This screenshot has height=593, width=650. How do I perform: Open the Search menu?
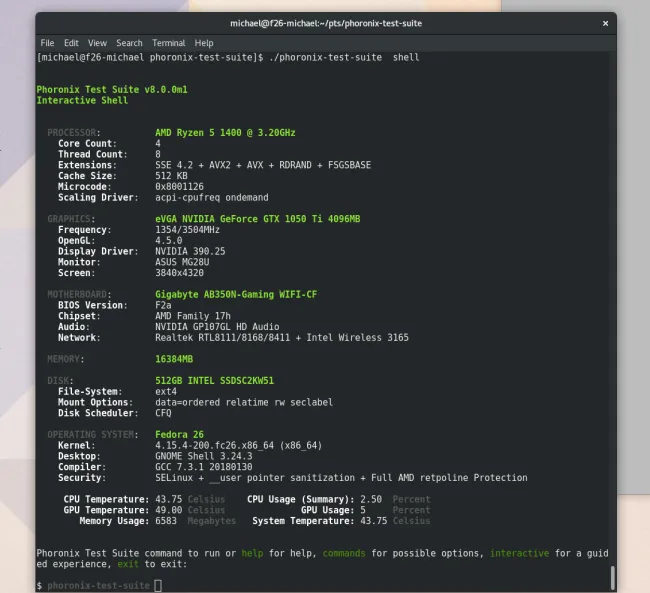129,43
